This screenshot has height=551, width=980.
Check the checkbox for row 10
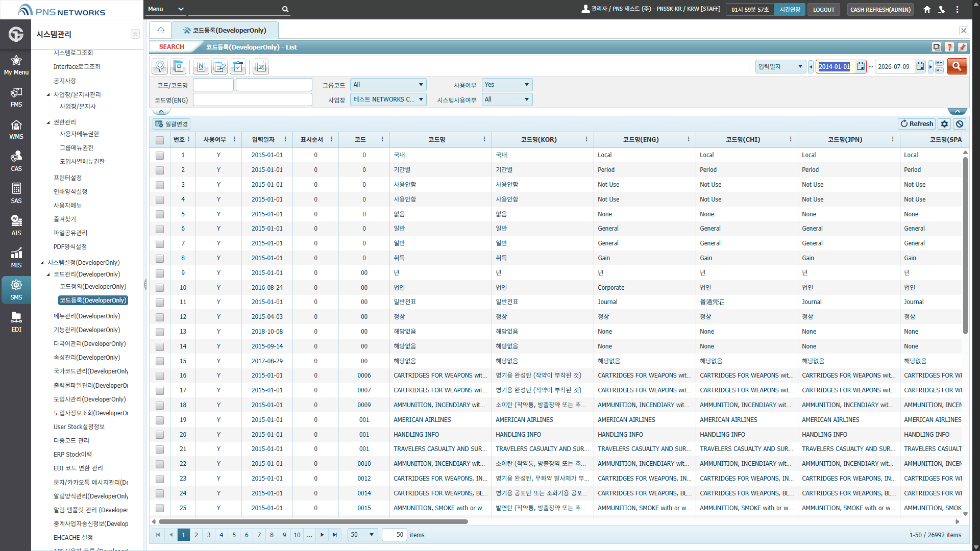pos(160,288)
